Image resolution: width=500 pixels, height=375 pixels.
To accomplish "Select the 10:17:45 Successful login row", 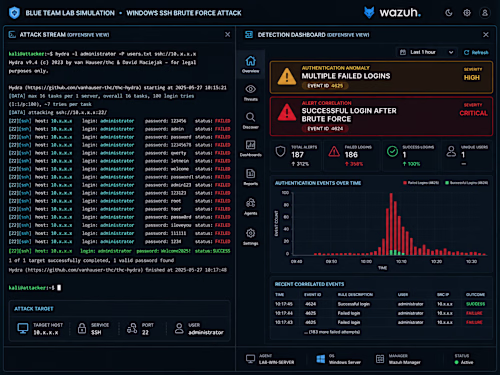I will 380,304.
